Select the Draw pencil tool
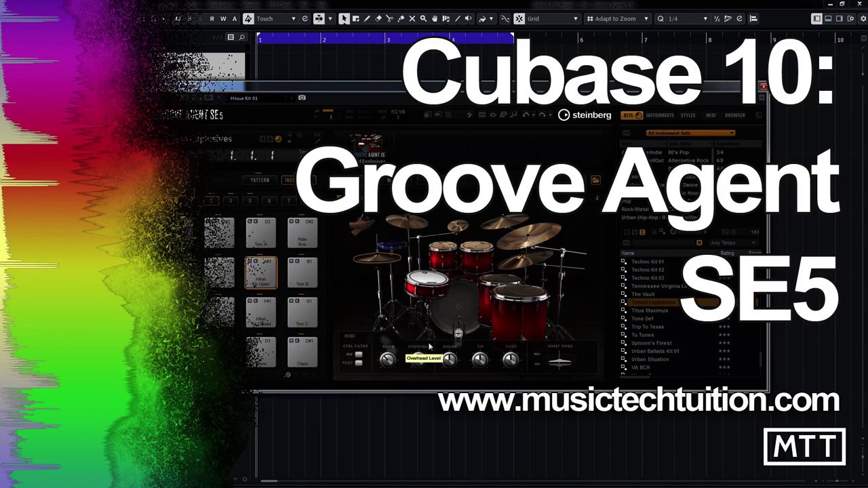868x488 pixels. point(367,18)
